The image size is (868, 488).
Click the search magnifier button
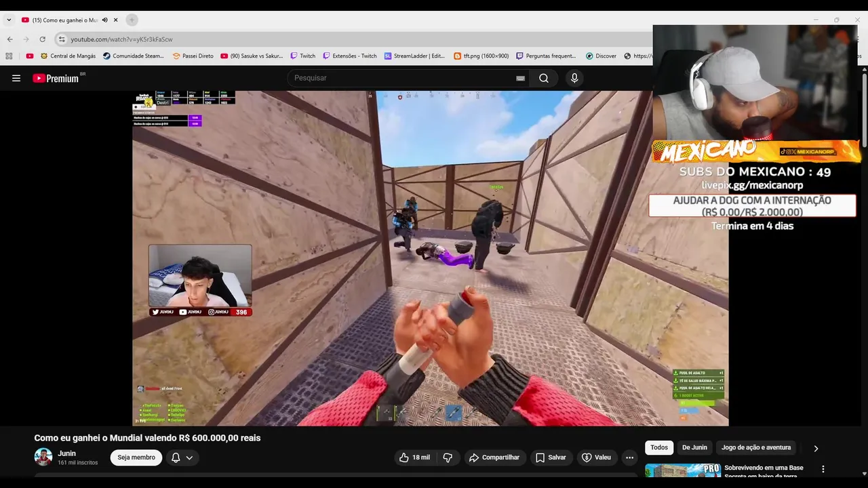pyautogui.click(x=544, y=78)
